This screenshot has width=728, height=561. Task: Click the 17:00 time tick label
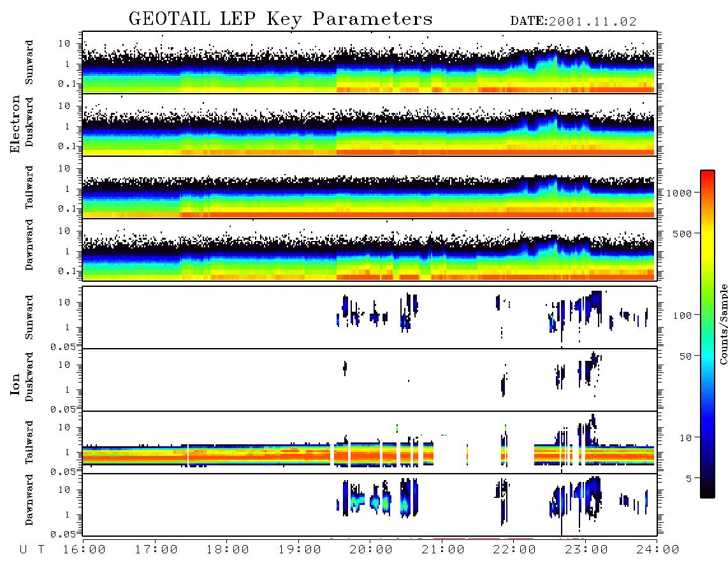point(156,550)
